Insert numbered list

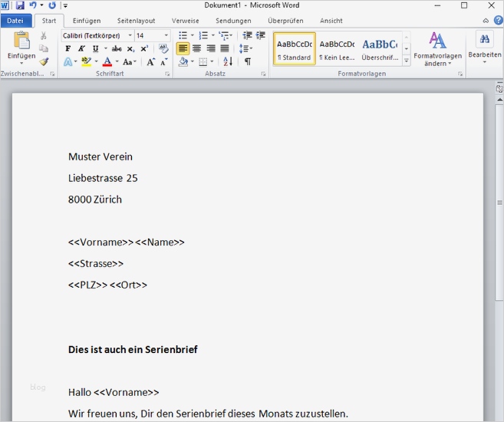[203, 35]
